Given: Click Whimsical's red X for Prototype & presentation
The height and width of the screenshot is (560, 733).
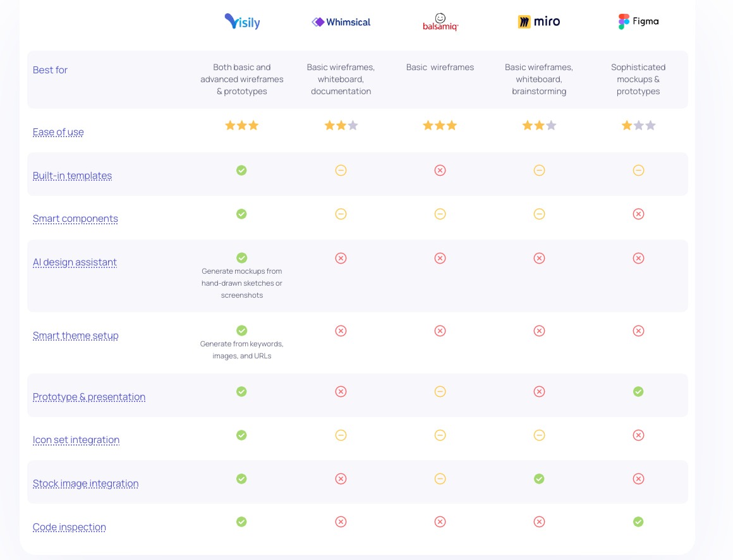Looking at the screenshot, I should [341, 391].
